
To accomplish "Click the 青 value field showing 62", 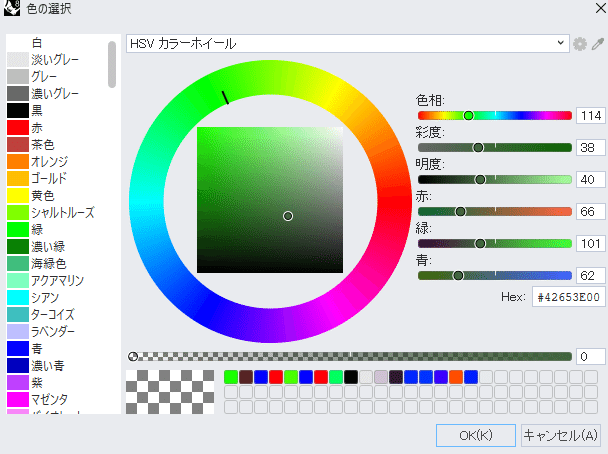I will tap(591, 276).
